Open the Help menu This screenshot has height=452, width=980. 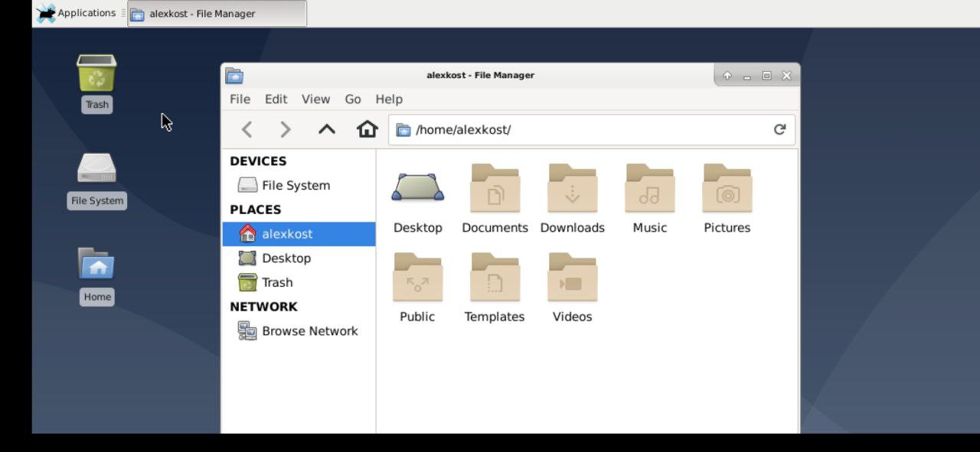389,99
